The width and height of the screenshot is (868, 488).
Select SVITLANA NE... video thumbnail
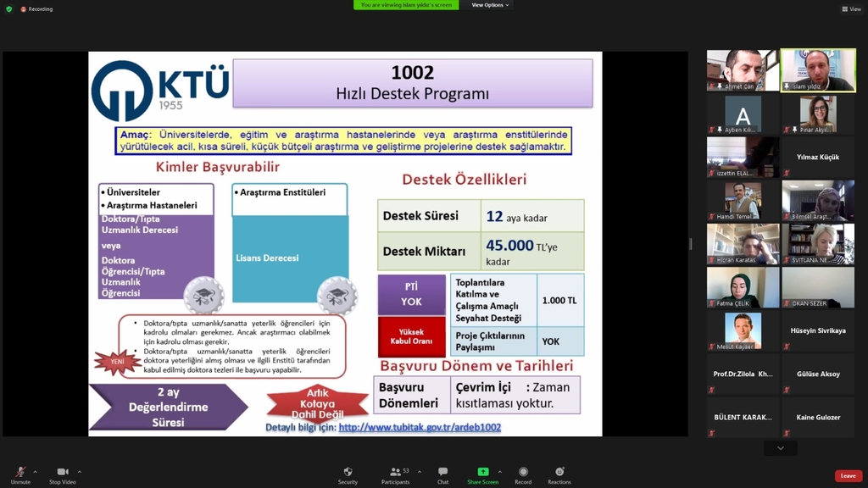pyautogui.click(x=818, y=244)
